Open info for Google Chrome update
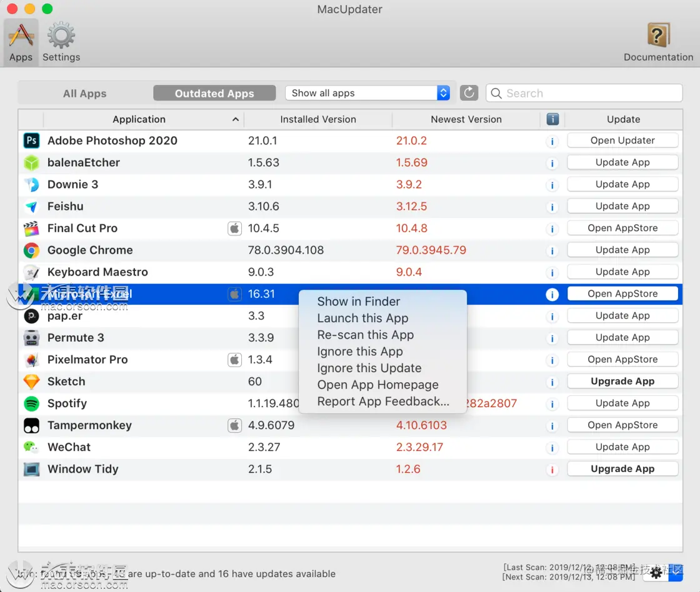This screenshot has height=592, width=700. (x=552, y=250)
